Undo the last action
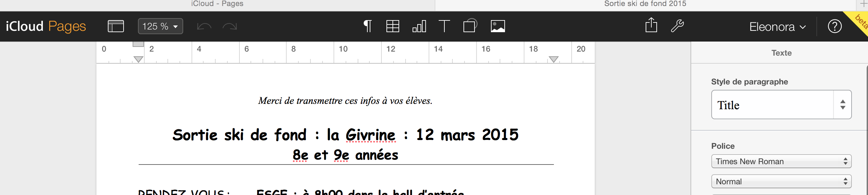This screenshot has height=195, width=868. click(204, 26)
